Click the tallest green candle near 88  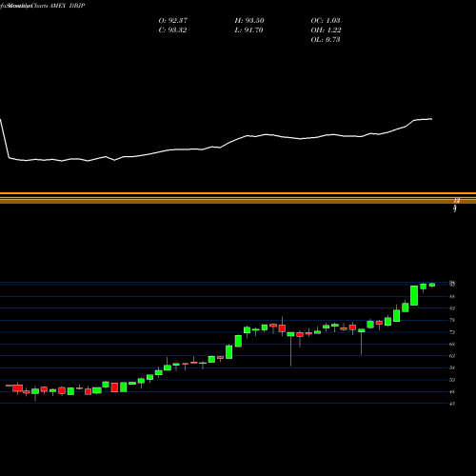pos(414,295)
